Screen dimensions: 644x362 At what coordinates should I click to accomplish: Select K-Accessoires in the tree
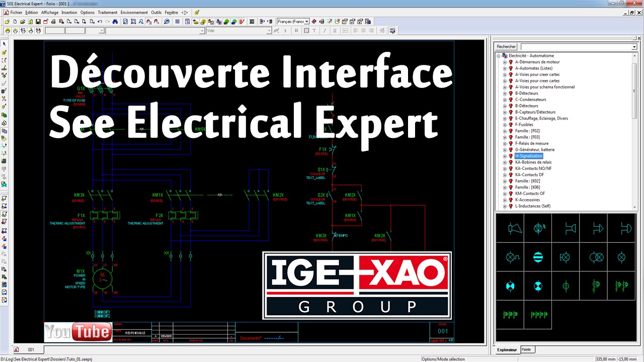pos(527,200)
